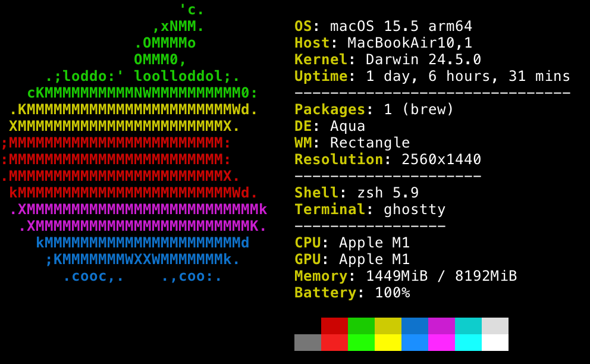Click the "Aqua" desktop environment value

pos(347,126)
